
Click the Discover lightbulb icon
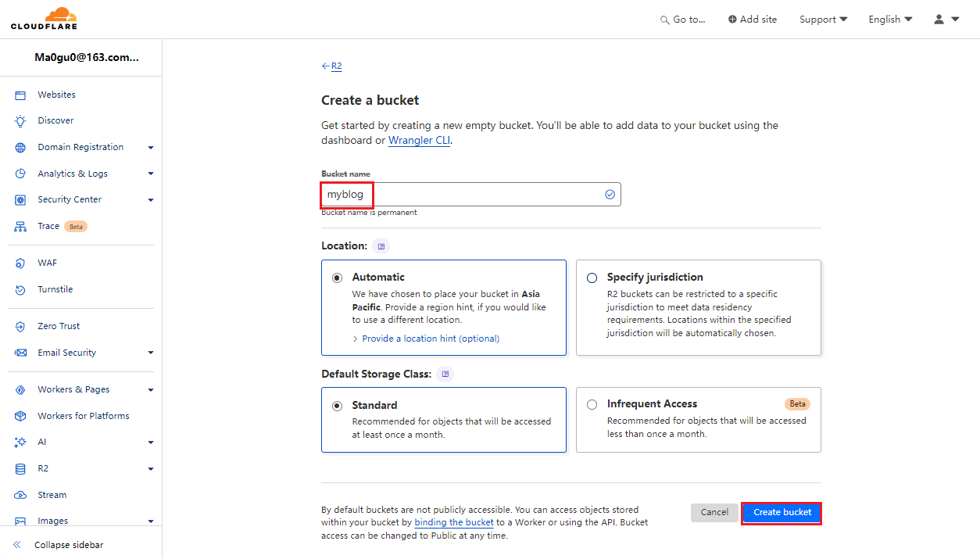click(20, 121)
